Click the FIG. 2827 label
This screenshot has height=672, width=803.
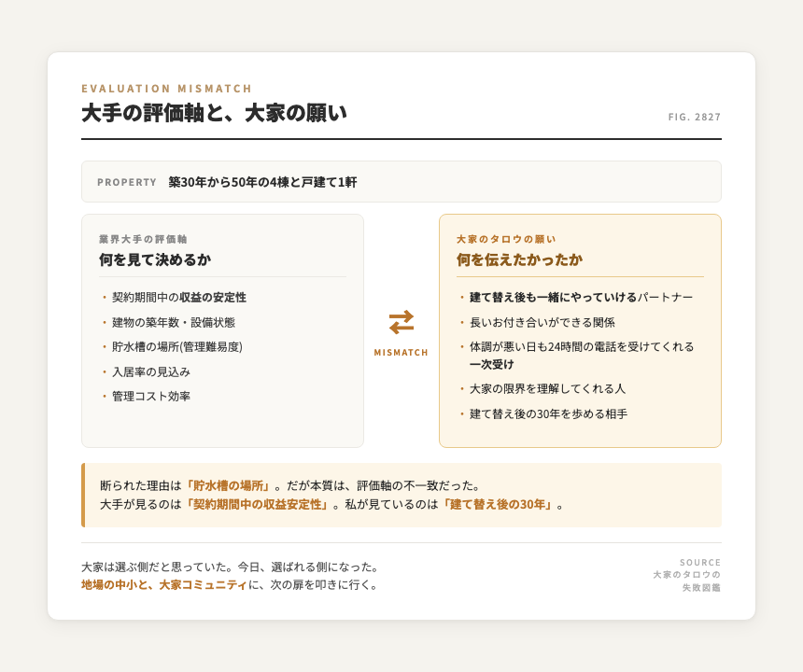click(695, 118)
